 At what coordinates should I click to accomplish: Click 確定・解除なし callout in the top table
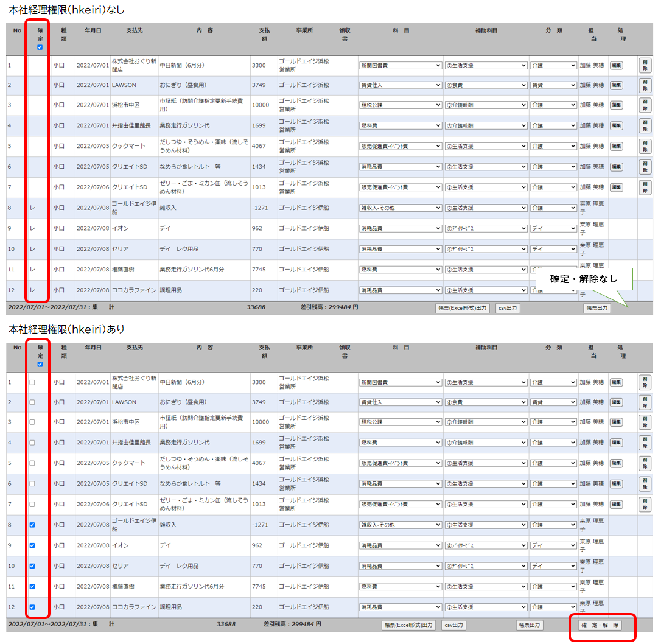[584, 279]
